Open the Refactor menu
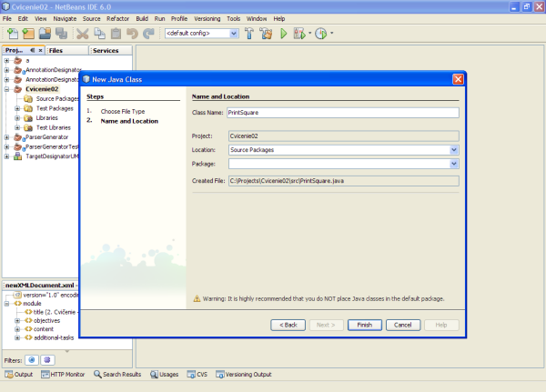Image resolution: width=546 pixels, height=392 pixels. (x=117, y=19)
